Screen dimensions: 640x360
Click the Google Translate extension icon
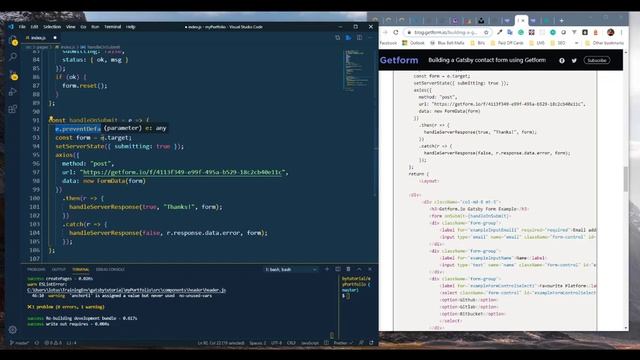tap(510, 32)
